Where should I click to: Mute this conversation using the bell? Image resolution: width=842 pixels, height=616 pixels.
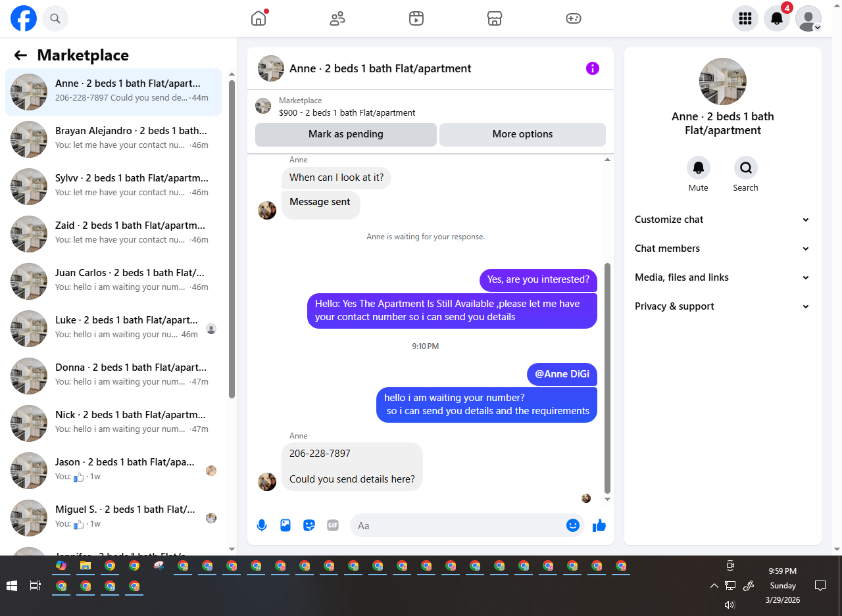699,168
